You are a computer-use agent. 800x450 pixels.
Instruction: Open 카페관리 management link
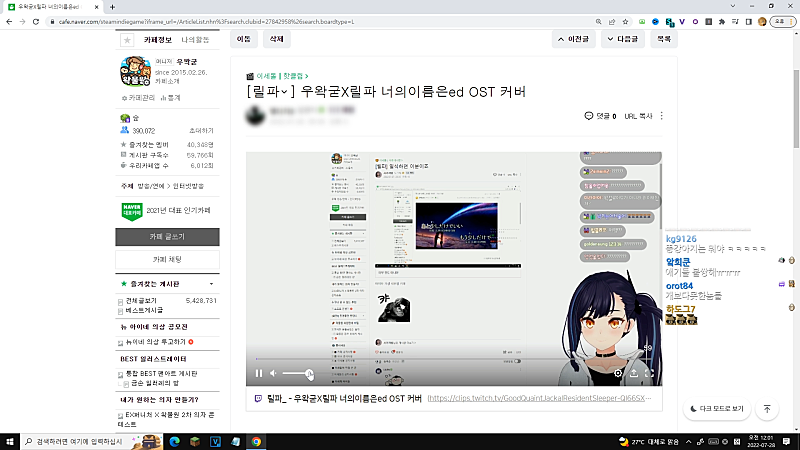coord(138,98)
